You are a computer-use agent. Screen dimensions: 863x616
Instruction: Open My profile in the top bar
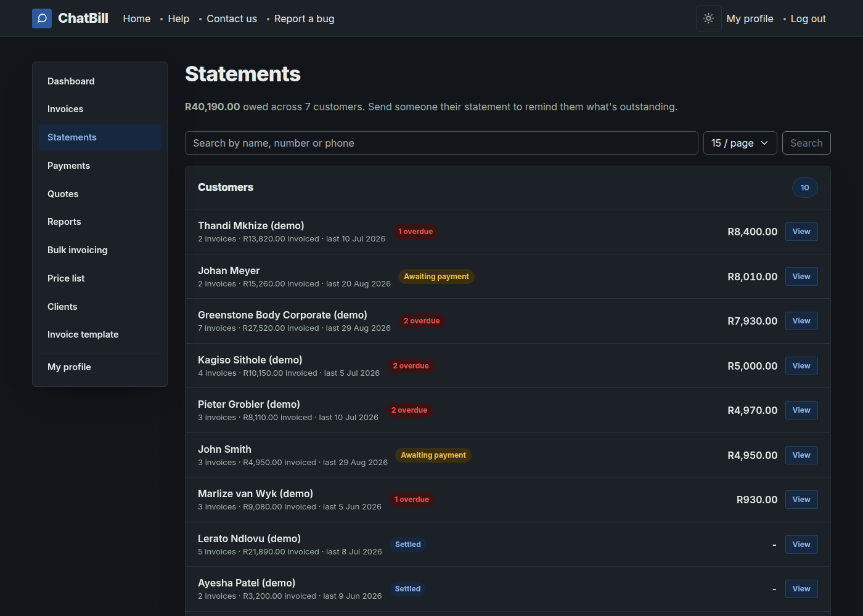(750, 18)
